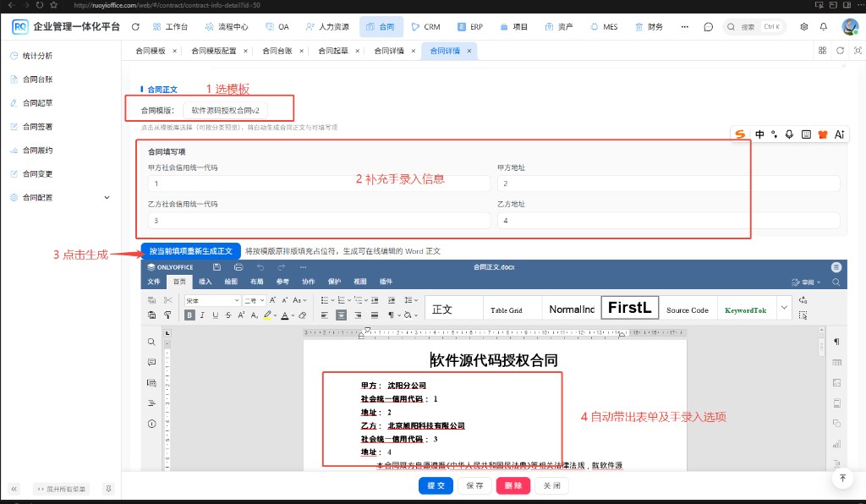Save document in ONLYOFFICE toolbar
This screenshot has width=866, height=504.
point(217,267)
